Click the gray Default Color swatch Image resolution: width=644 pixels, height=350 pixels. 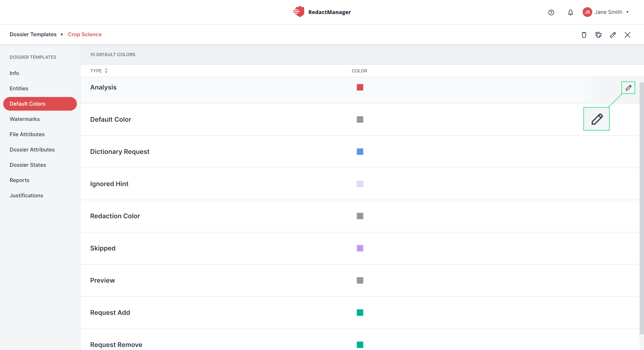(x=360, y=119)
